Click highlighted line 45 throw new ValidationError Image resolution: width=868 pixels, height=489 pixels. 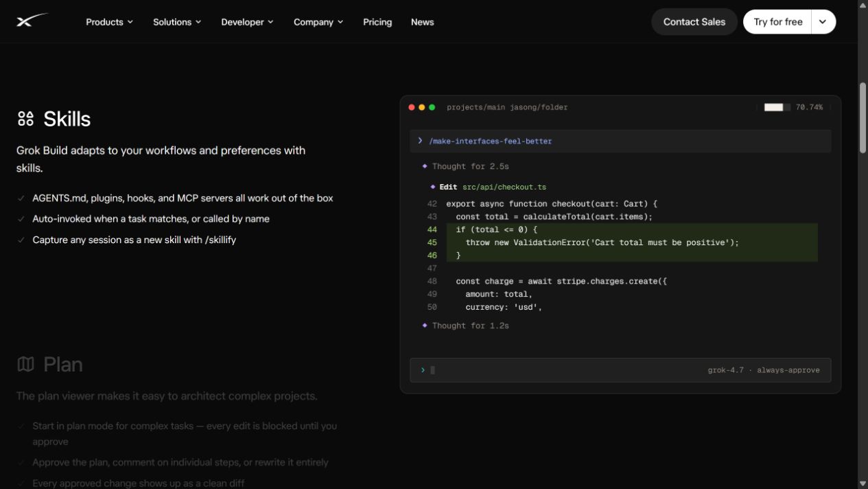point(602,242)
